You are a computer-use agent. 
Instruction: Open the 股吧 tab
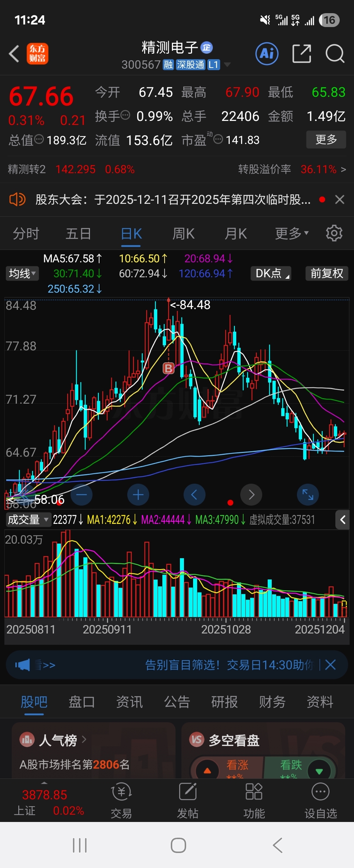tap(34, 702)
